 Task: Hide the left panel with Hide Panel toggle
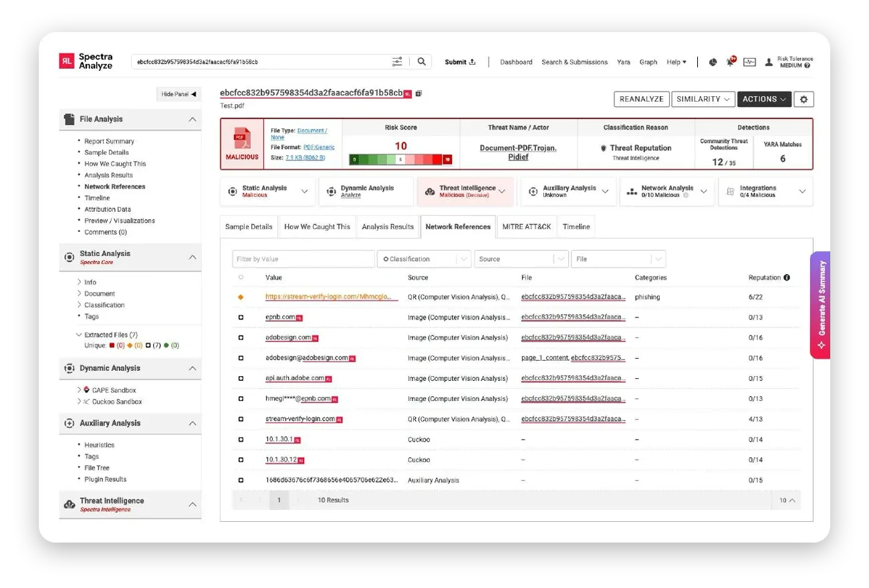177,94
